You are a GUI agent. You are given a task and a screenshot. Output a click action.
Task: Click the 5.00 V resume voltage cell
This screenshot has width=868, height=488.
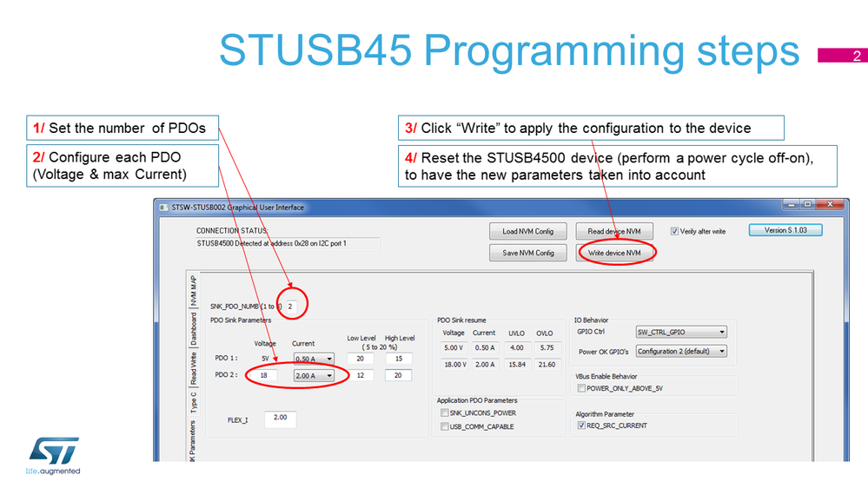(454, 347)
